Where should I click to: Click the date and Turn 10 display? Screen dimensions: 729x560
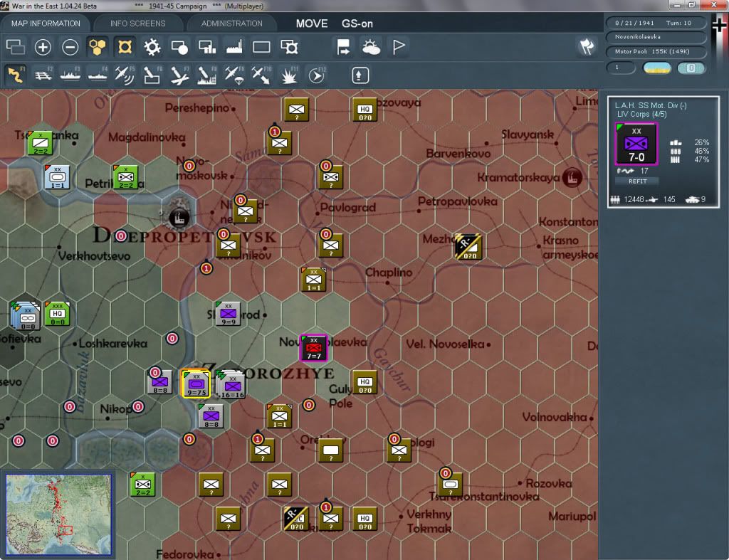click(656, 23)
